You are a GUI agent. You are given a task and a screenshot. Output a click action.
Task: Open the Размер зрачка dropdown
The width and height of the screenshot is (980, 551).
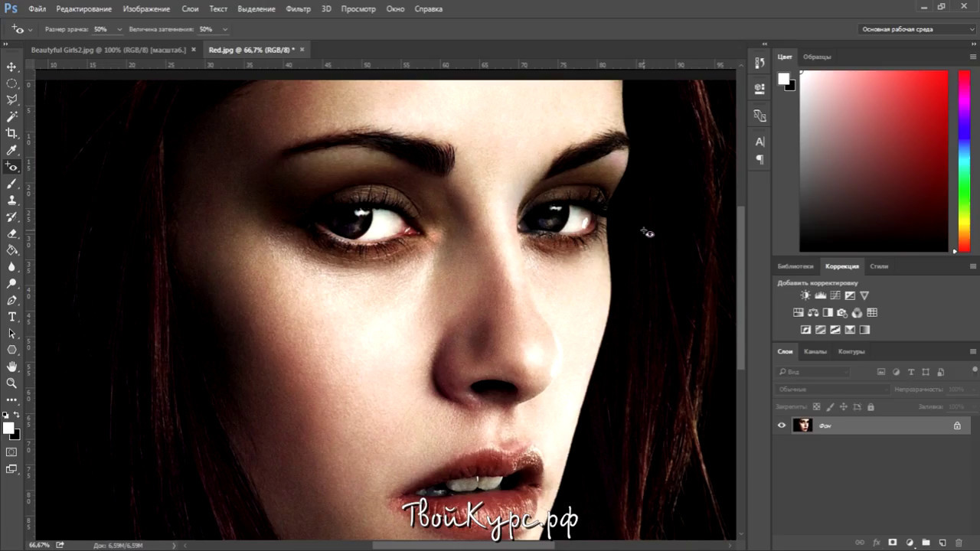tap(119, 29)
